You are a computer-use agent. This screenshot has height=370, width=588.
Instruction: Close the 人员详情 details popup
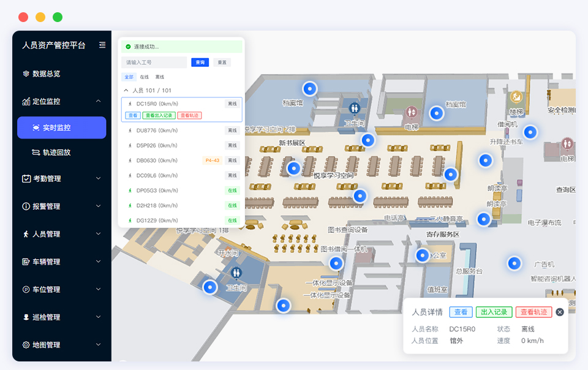(559, 312)
